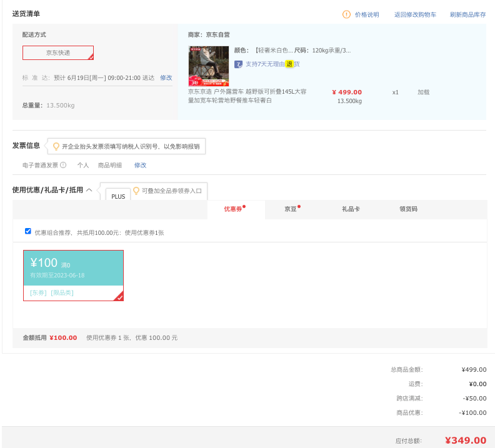Select 京东快递 delivery method
This screenshot has width=495, height=448.
click(58, 52)
